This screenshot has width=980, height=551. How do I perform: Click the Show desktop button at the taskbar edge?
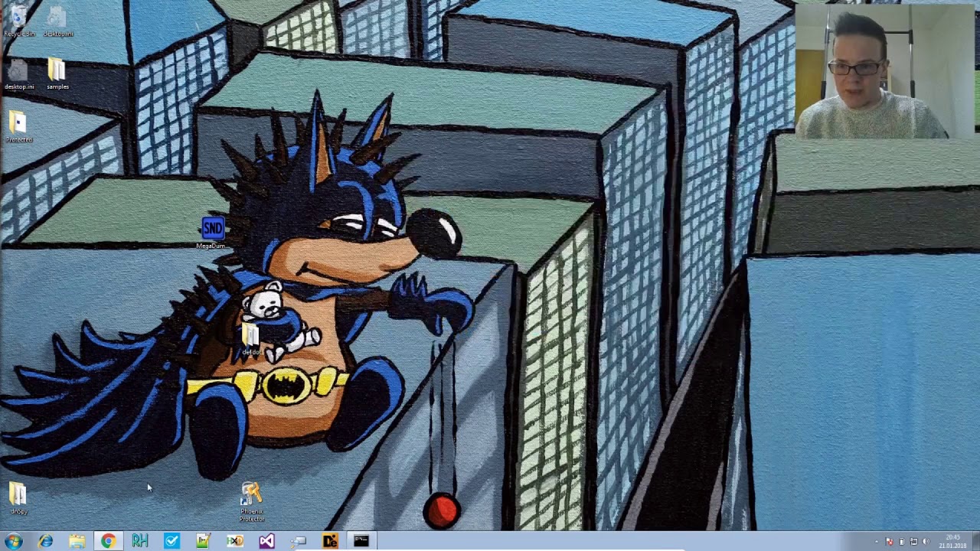(x=976, y=541)
